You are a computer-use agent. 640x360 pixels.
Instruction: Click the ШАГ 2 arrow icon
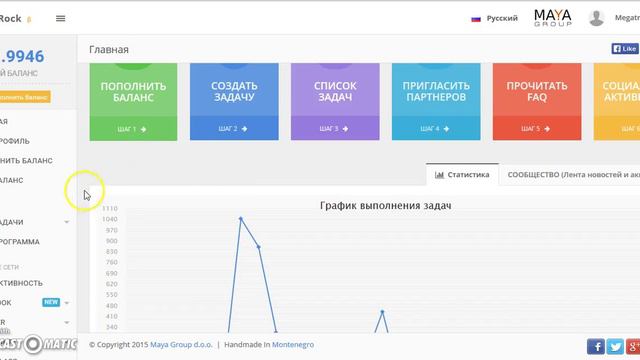click(x=244, y=129)
